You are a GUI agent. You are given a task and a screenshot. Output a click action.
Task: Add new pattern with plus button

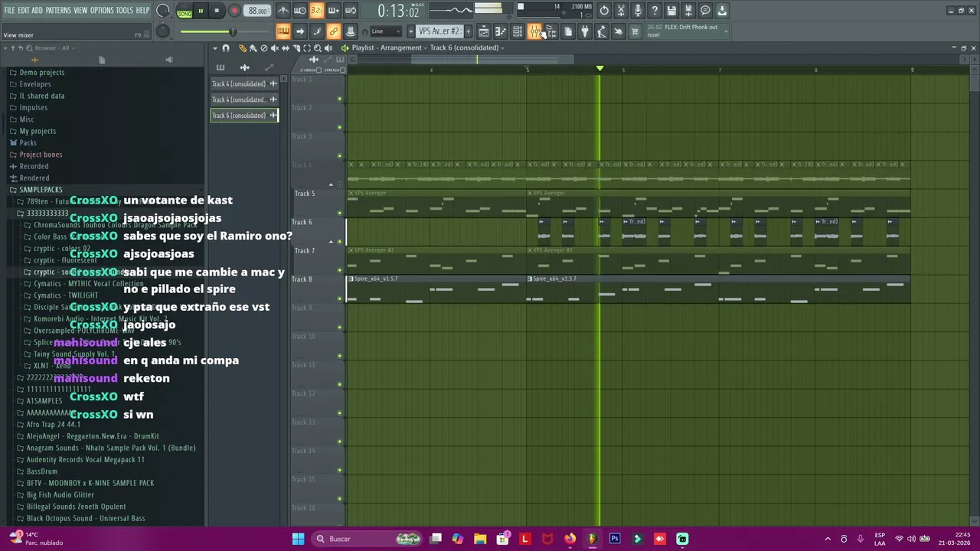tap(469, 31)
